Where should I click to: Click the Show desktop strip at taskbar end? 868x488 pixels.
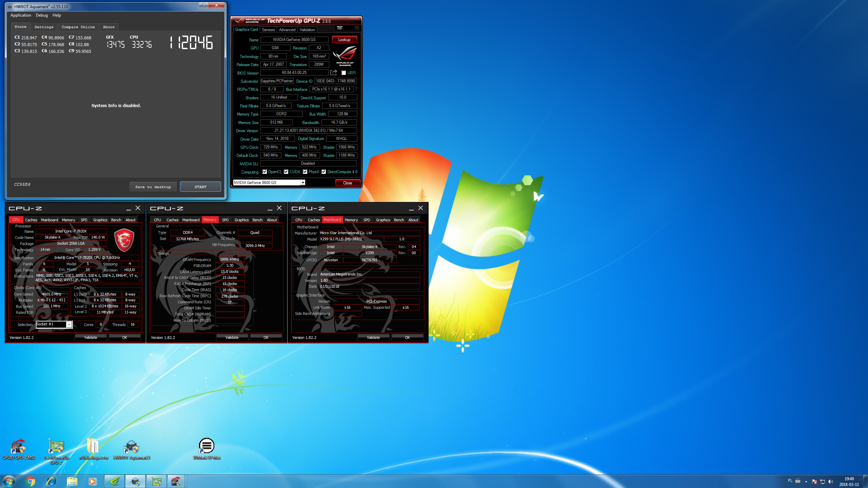tap(866, 482)
